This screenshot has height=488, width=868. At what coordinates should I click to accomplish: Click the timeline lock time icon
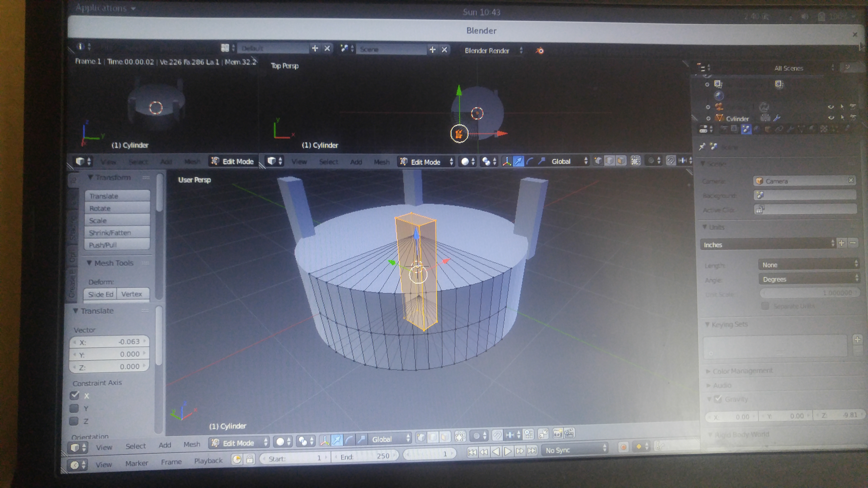coord(250,459)
